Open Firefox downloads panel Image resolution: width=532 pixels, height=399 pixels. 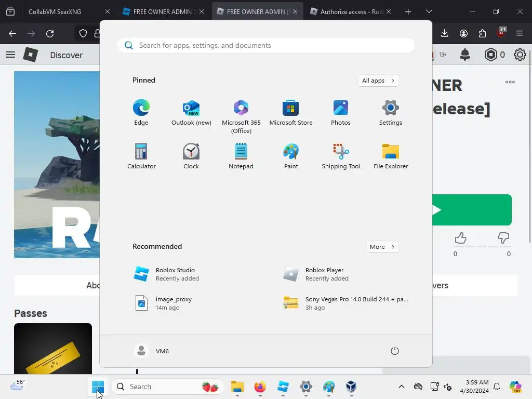(x=445, y=33)
